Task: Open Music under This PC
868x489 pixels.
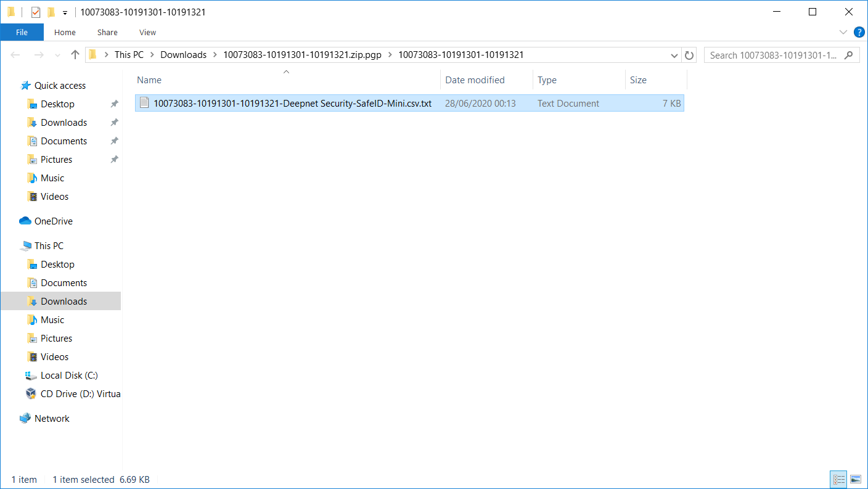Action: tap(52, 320)
